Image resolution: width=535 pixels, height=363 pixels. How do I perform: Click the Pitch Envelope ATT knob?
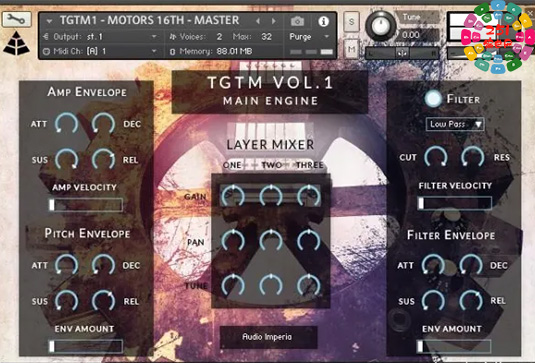(67, 264)
